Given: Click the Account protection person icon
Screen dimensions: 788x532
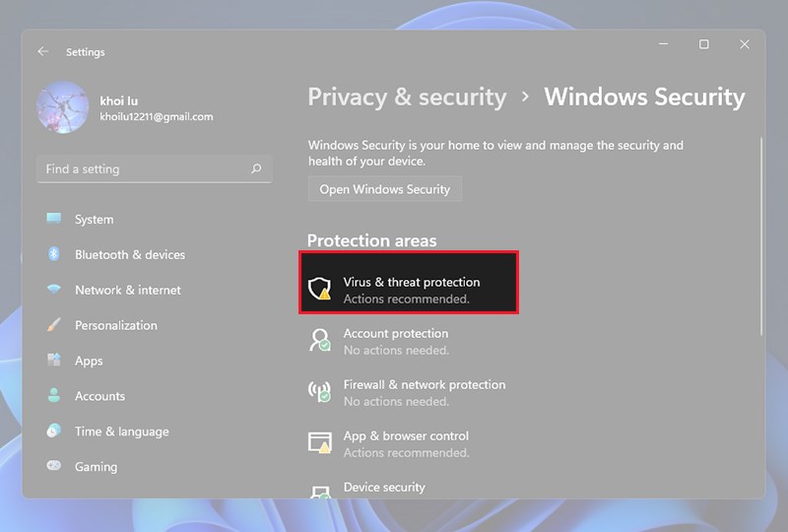Looking at the screenshot, I should (x=319, y=340).
